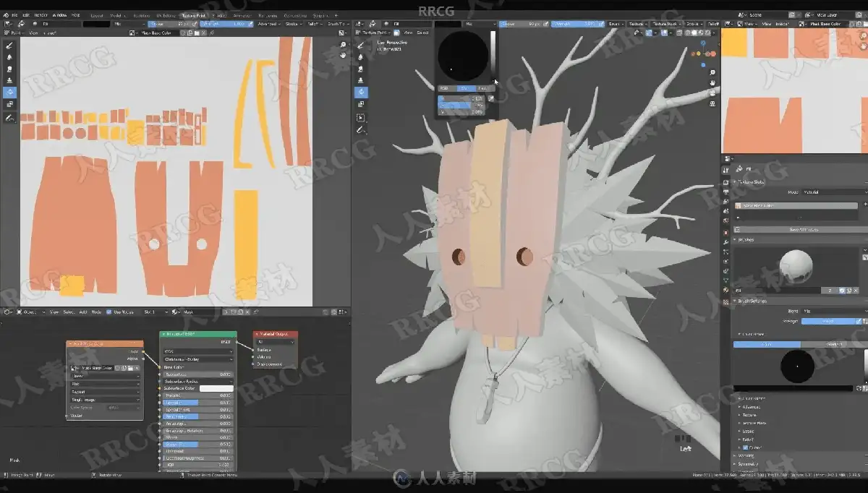Select the Fill tool in the 3D viewport
868x493 pixels.
pyautogui.click(x=361, y=93)
